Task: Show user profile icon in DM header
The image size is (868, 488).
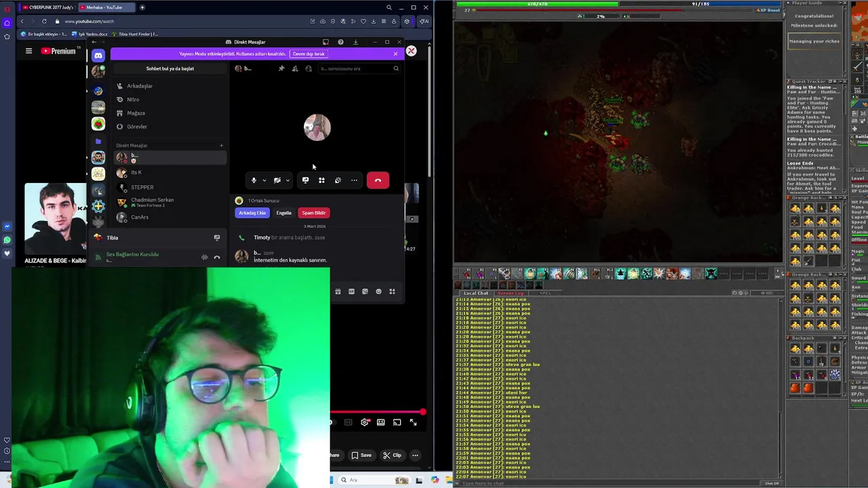Action: click(x=309, y=68)
